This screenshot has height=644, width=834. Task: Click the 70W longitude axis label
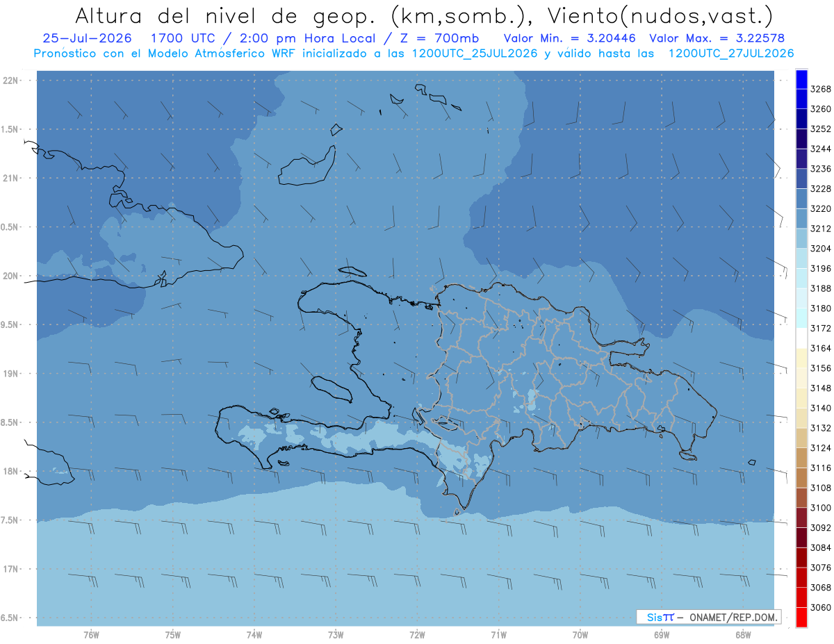tap(580, 634)
